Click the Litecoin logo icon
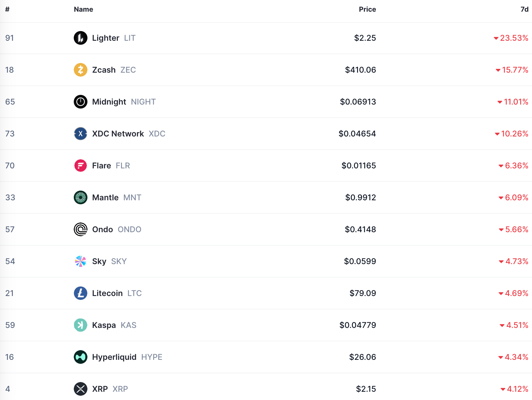 click(x=81, y=293)
